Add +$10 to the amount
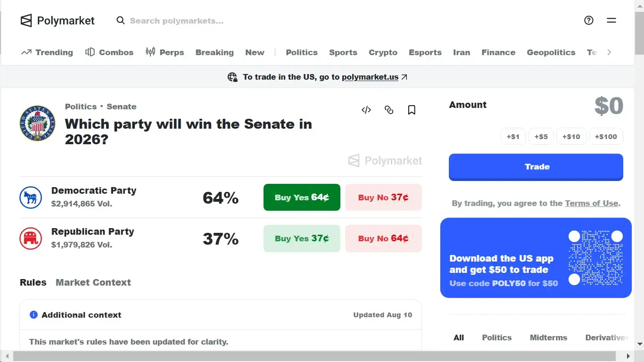The image size is (644, 362). point(571,137)
